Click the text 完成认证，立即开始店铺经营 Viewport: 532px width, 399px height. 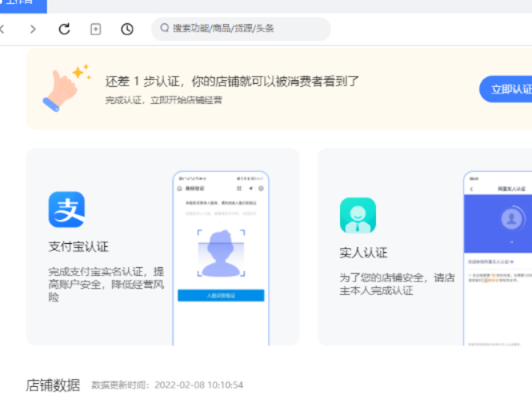pyautogui.click(x=163, y=100)
